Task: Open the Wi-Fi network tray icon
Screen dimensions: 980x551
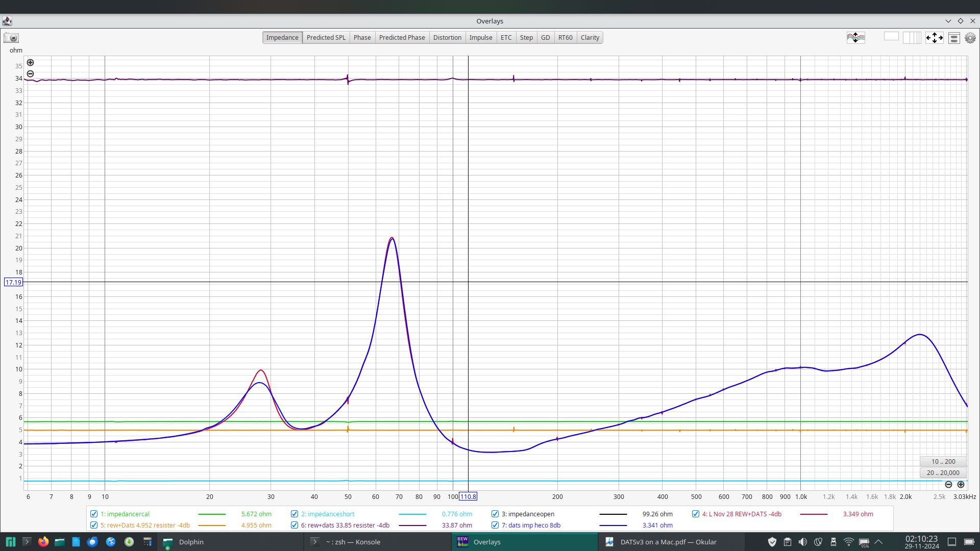Action: [x=849, y=542]
